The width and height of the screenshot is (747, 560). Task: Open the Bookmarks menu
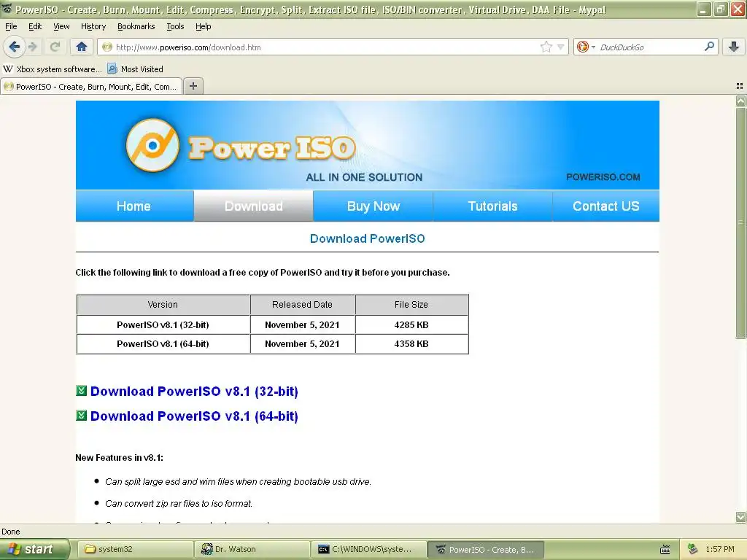tap(136, 26)
